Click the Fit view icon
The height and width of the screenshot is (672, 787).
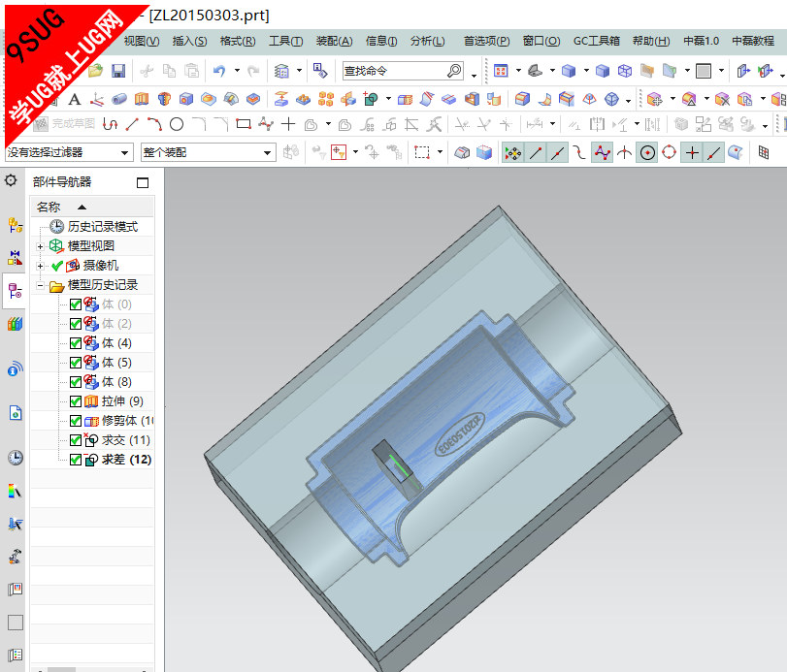[x=501, y=71]
